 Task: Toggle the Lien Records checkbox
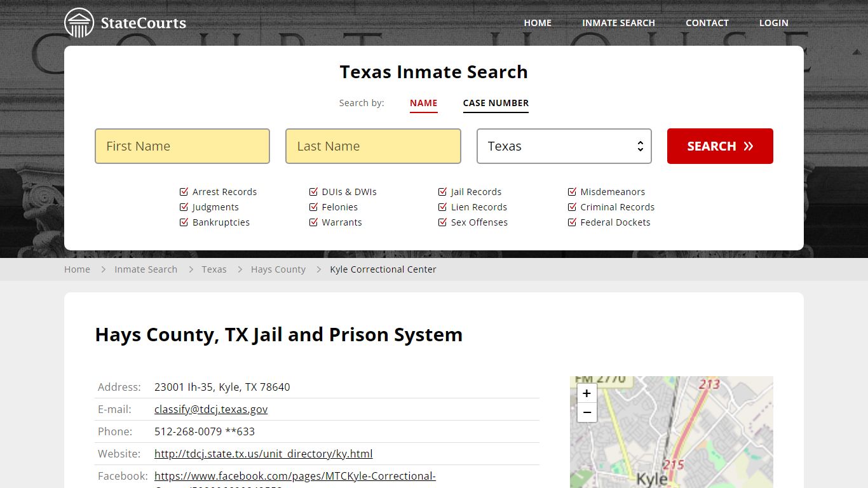click(442, 207)
